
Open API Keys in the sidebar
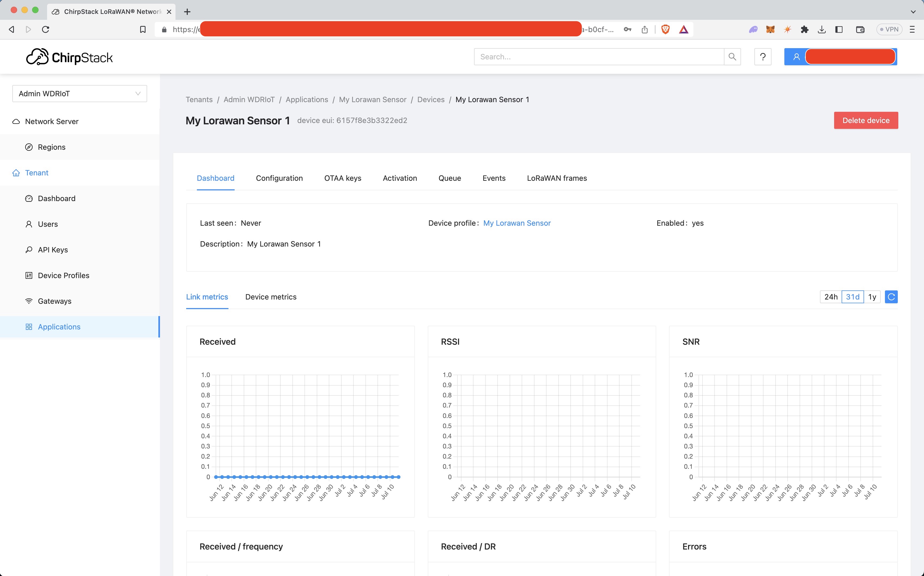tap(53, 250)
